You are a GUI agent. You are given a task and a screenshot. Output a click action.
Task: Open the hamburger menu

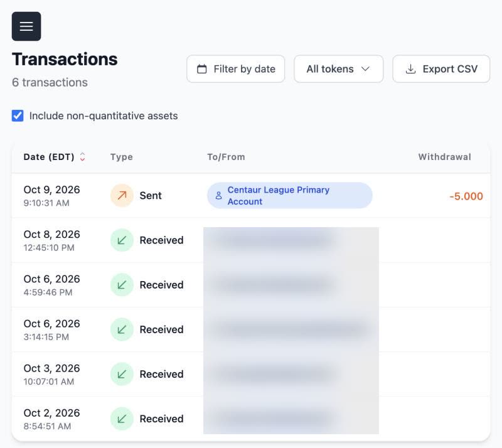click(26, 26)
